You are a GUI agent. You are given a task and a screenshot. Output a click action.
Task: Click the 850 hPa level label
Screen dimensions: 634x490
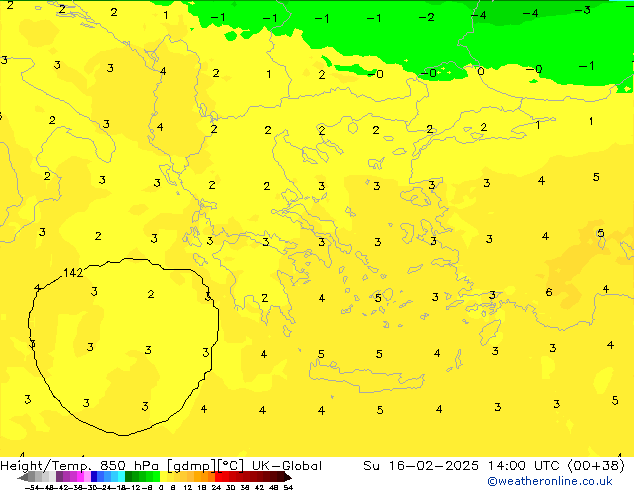point(129,466)
